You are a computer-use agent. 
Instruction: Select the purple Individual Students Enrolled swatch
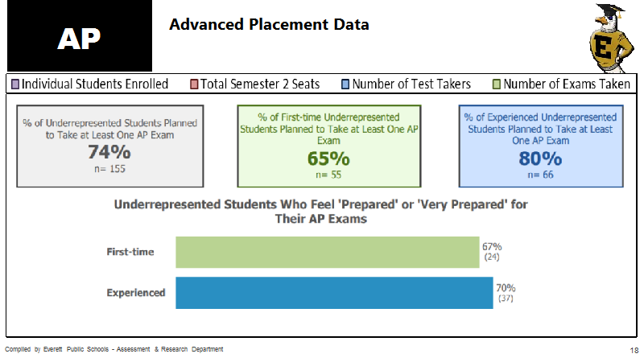15,84
